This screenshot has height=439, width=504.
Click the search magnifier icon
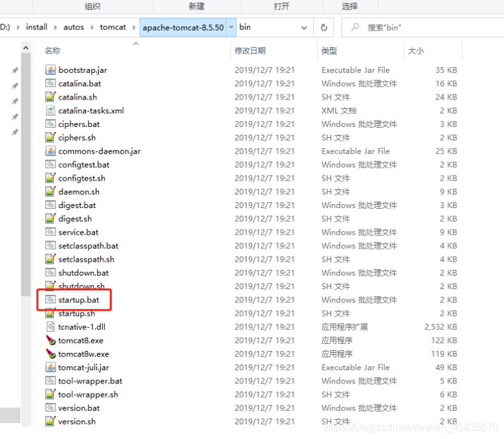[x=355, y=27]
